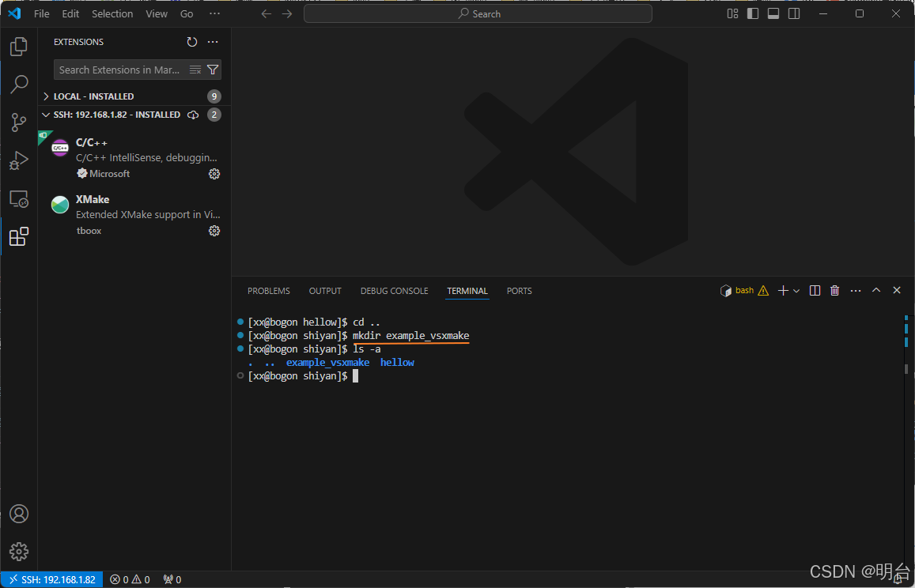
Task: Open the XMake extension entry
Action: (134, 215)
